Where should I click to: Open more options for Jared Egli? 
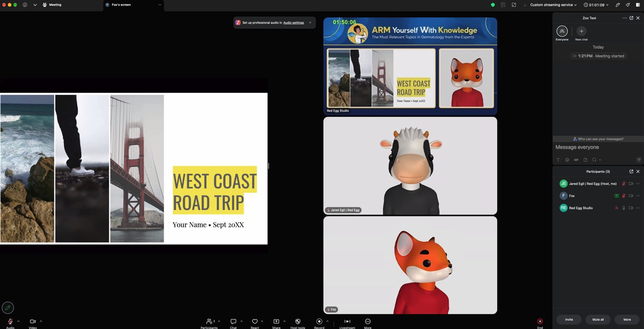coord(638,184)
